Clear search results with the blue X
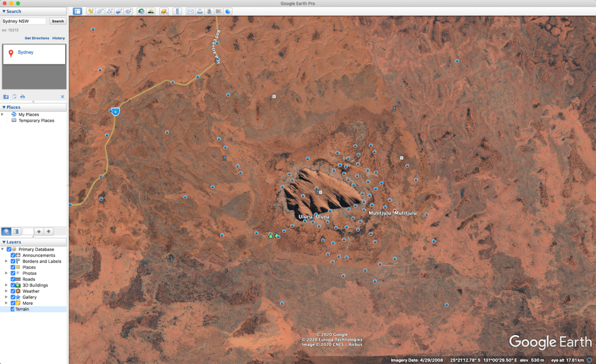This screenshot has height=364, width=596. (62, 97)
